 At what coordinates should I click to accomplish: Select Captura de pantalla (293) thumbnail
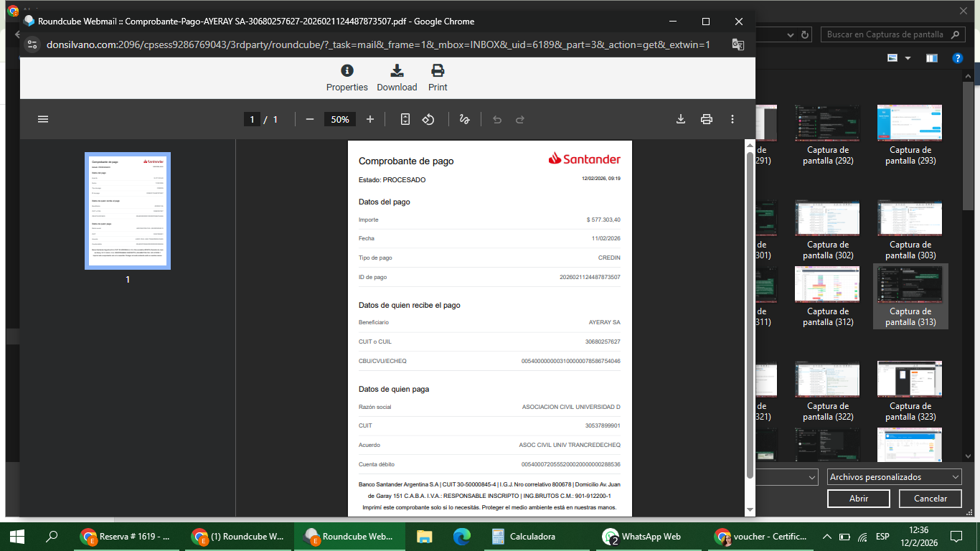(910, 135)
